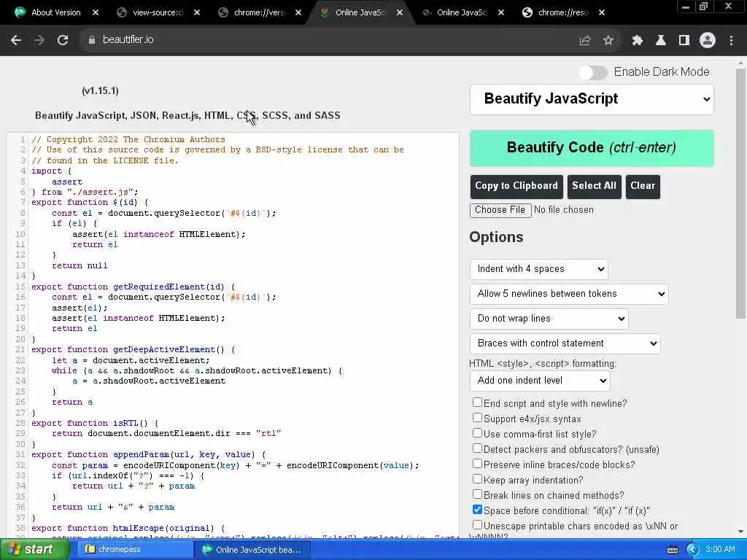Open Allow 5 newlines between tokens dropdown
747x560 pixels.
pos(569,294)
